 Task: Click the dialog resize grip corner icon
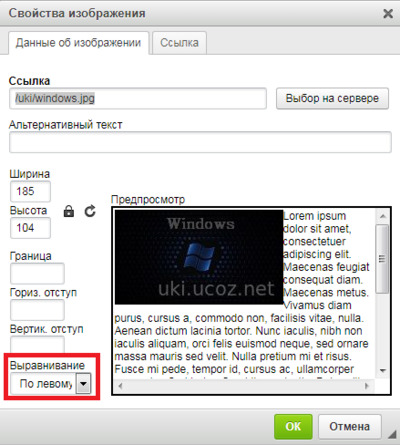click(x=392, y=433)
